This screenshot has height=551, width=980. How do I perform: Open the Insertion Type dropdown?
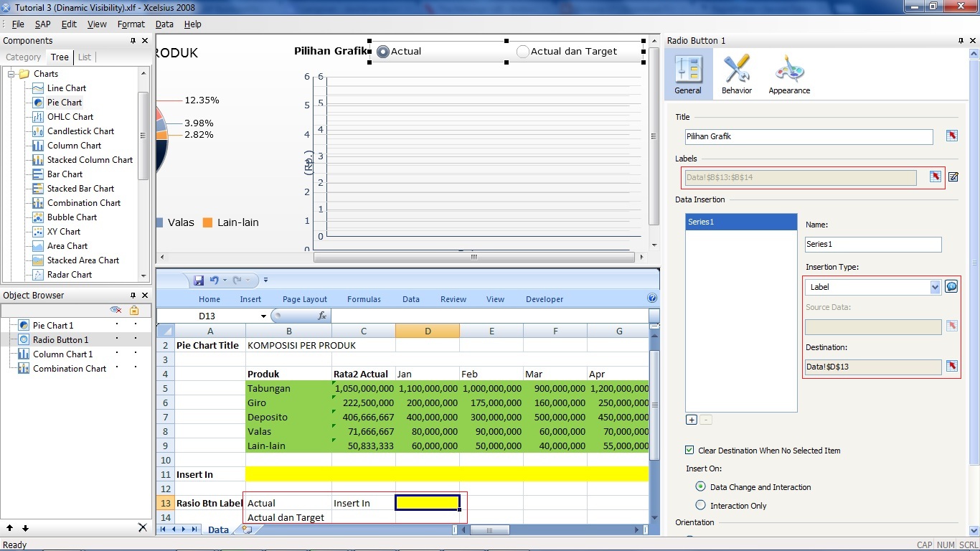[x=935, y=286]
